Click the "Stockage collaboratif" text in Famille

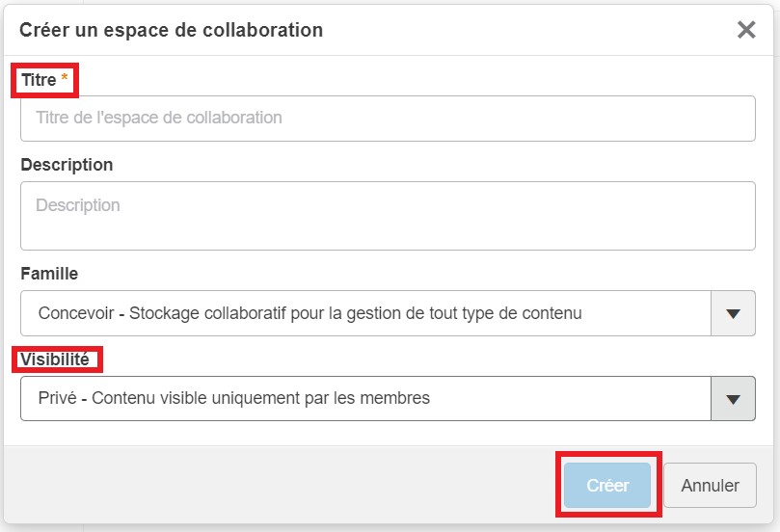[205, 313]
